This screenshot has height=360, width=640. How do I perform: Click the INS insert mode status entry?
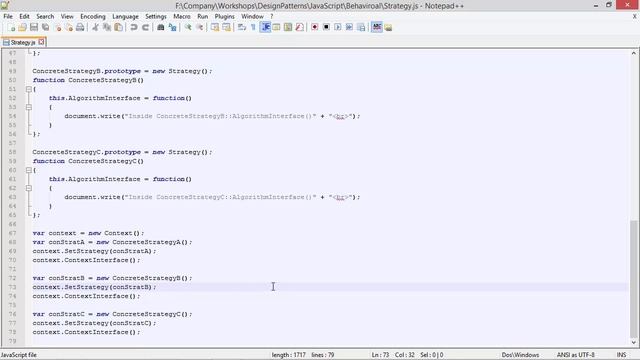pos(621,355)
